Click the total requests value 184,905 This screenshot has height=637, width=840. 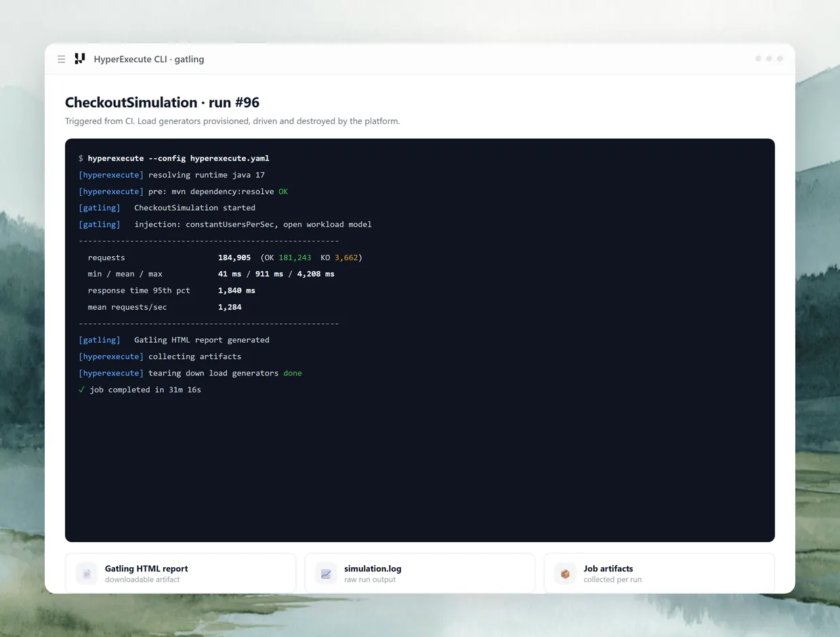coord(234,258)
